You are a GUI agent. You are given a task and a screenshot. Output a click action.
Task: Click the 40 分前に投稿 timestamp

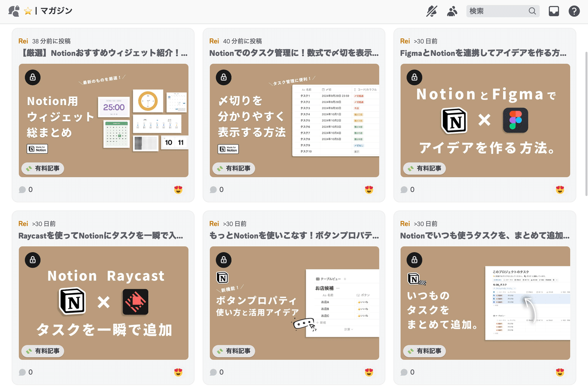pos(243,41)
